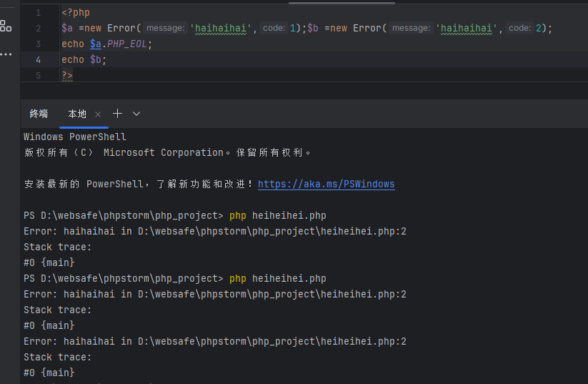Click line number 1 in the gutter

pos(38,13)
